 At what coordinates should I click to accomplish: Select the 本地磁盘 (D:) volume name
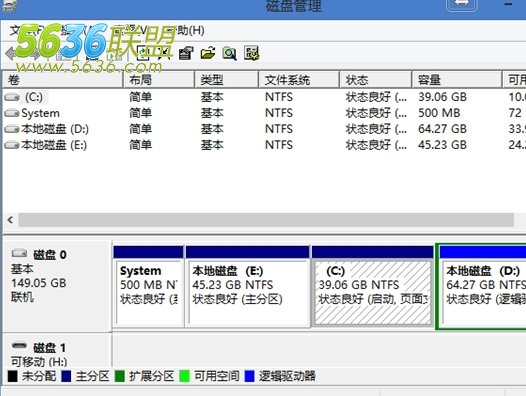[x=55, y=129]
